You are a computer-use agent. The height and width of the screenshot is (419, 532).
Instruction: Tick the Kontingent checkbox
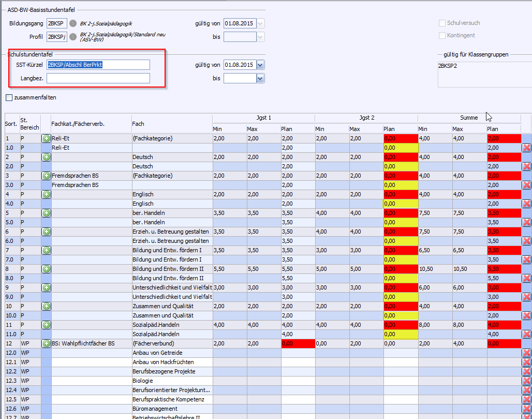[x=442, y=36]
